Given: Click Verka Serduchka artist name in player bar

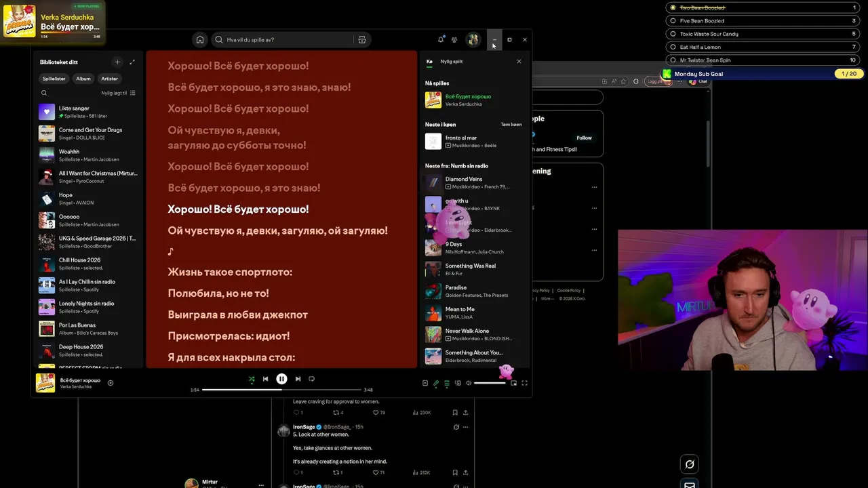Looking at the screenshot, I should coord(76,386).
